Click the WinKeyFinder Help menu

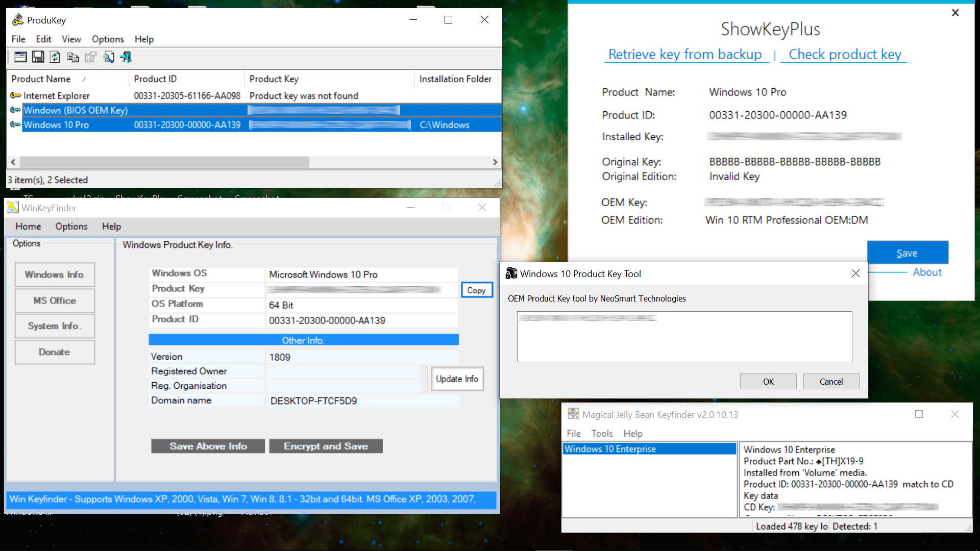point(111,226)
